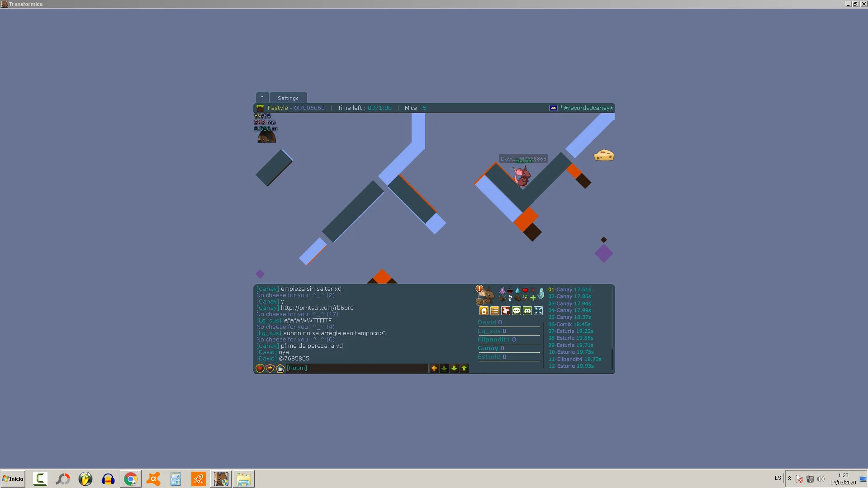Click the red heart friends icon
The width and height of the screenshot is (868, 488).
click(x=260, y=368)
